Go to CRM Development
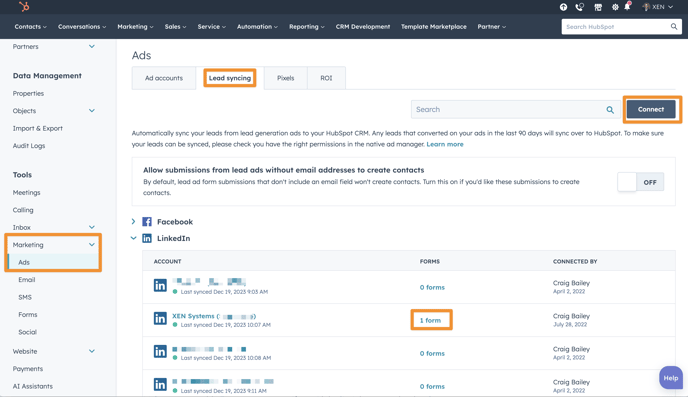The width and height of the screenshot is (688, 397). tap(363, 27)
